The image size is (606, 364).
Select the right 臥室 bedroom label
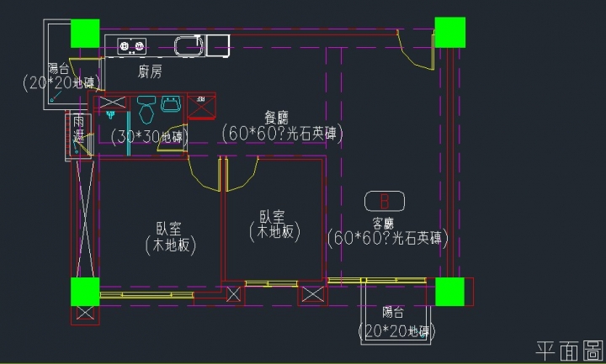pos(273,217)
